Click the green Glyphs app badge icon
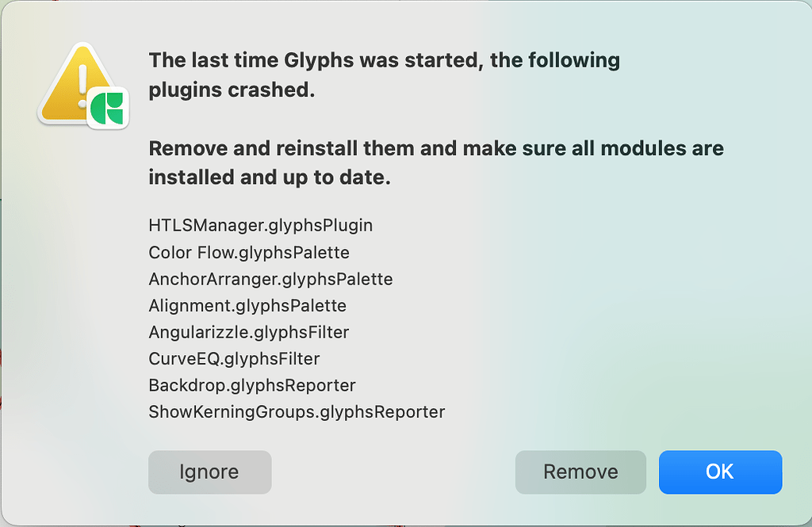This screenshot has height=527, width=812. point(106,109)
